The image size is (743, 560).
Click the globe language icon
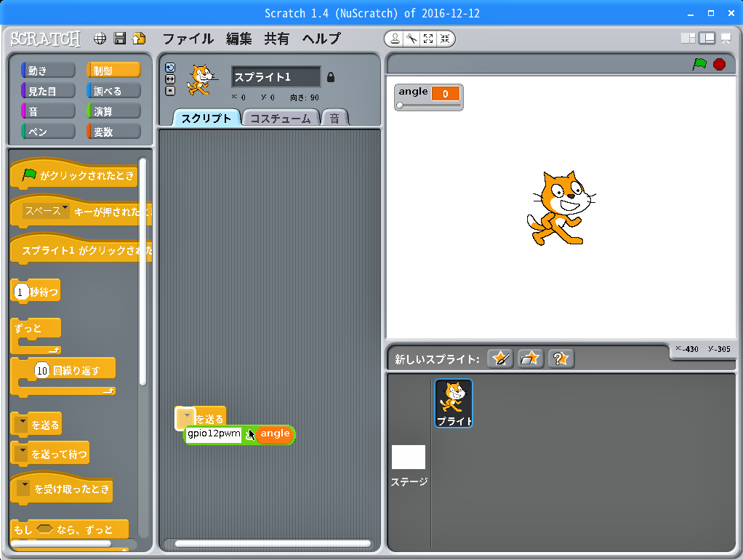(x=100, y=39)
